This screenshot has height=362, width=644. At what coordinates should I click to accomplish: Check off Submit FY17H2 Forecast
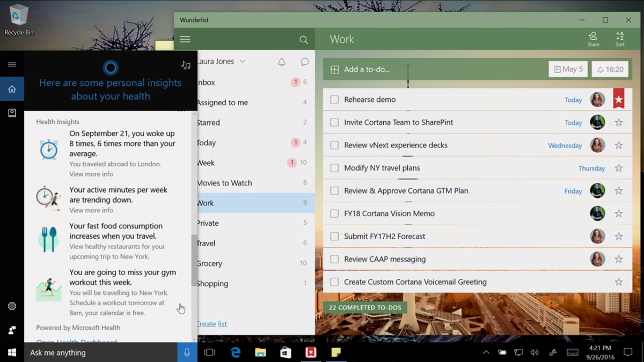334,237
